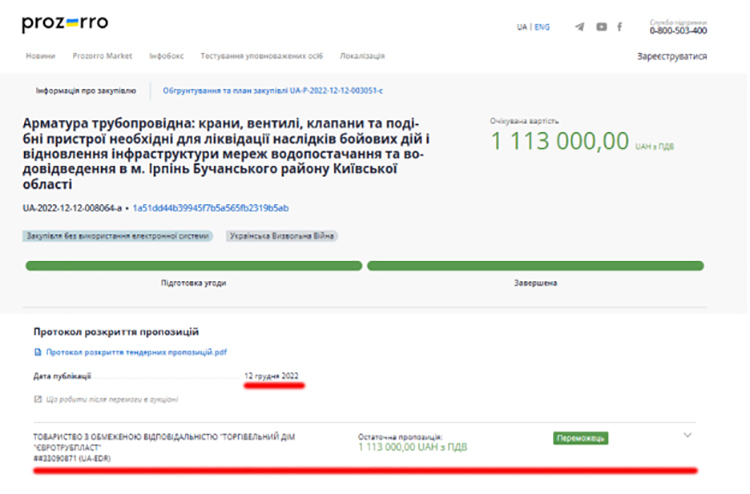The image size is (750, 494).
Task: Open the Локалізація menu item
Action: click(362, 56)
